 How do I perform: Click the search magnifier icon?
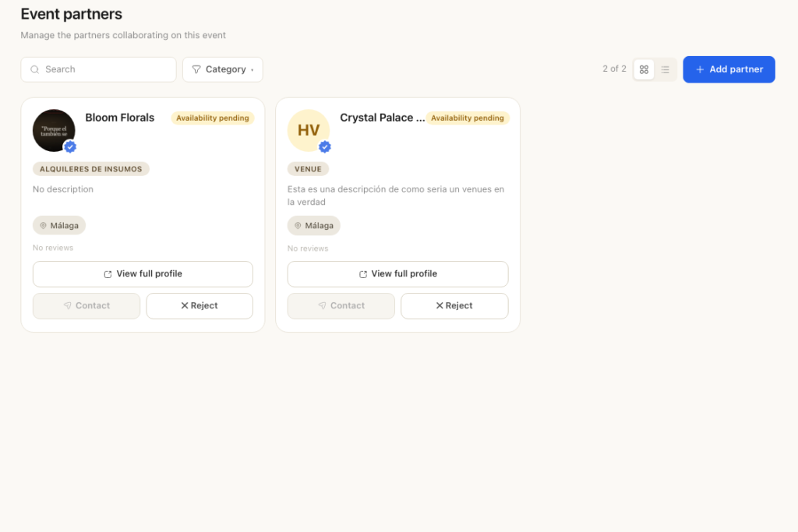[x=34, y=69]
